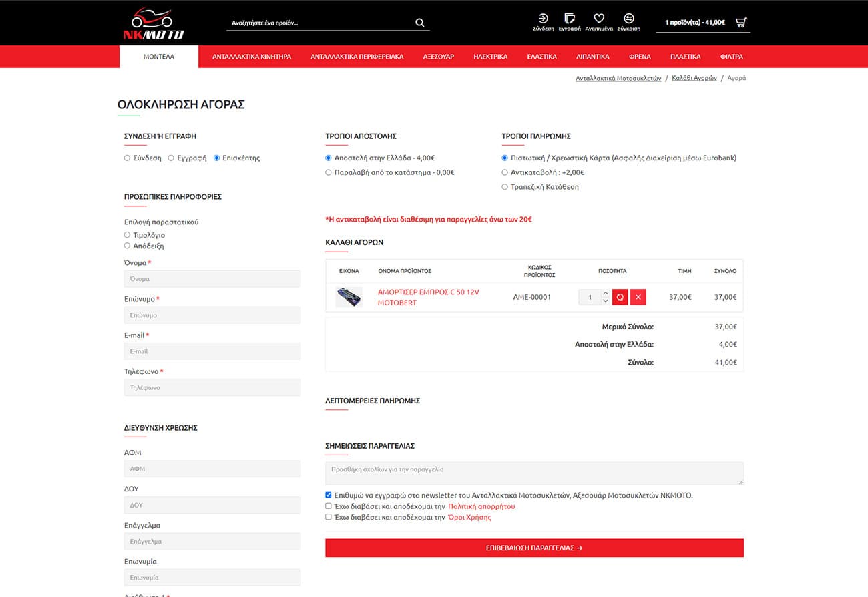Open ΑΜΟΡΤΙΣΕΡ ΕΜΠΡΟΣ C 50 12V product link

pyautogui.click(x=428, y=297)
